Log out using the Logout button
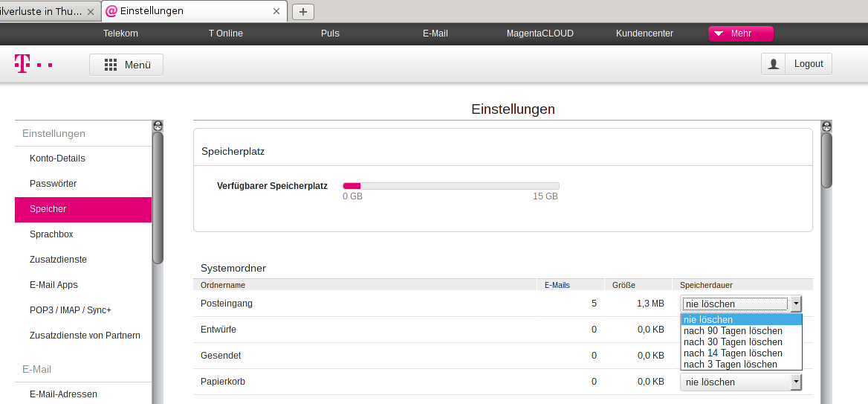 (809, 64)
